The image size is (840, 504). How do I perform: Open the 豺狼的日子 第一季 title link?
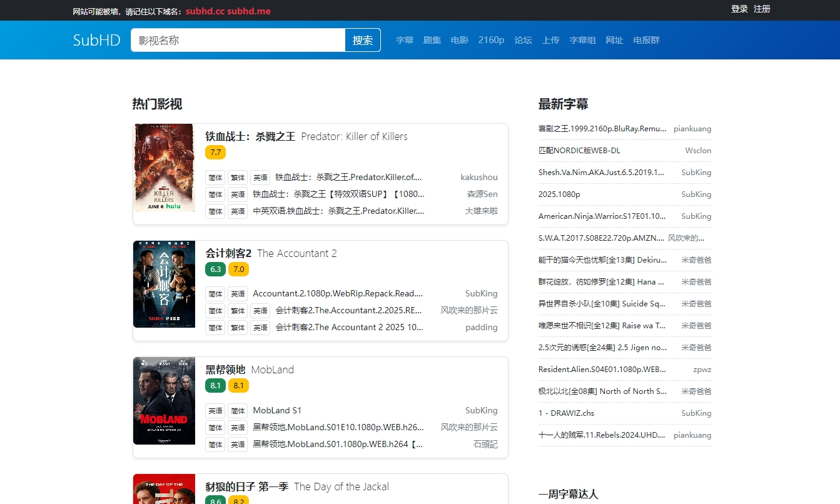coord(246,486)
